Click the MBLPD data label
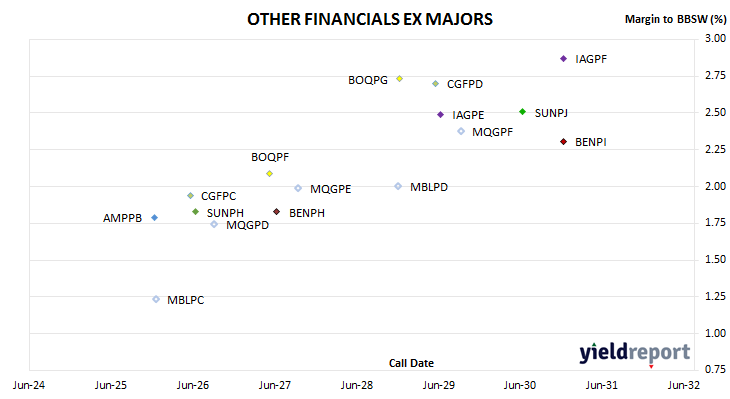This screenshot has width=730, height=399. click(x=429, y=187)
